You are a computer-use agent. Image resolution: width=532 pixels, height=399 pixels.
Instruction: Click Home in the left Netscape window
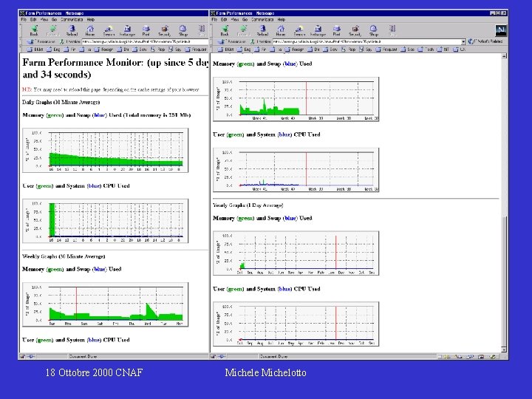pos(90,30)
